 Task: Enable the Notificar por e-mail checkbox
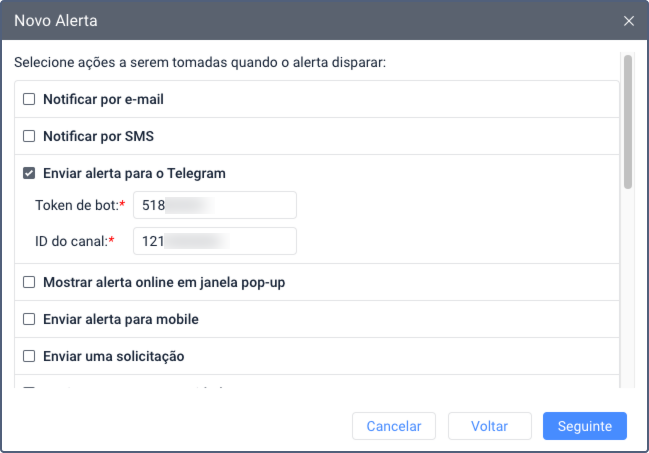click(29, 99)
